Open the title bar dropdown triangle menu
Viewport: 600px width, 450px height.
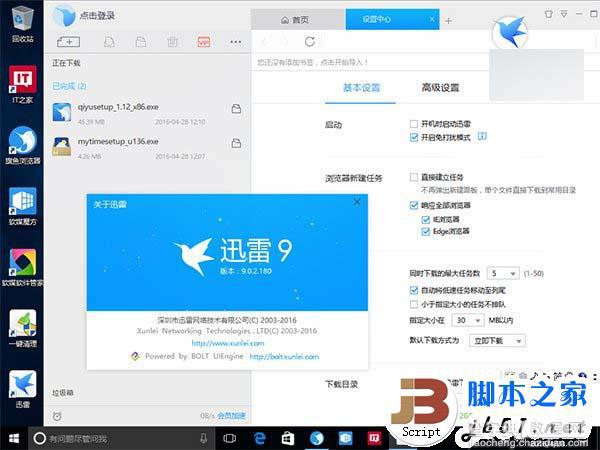tap(564, 14)
